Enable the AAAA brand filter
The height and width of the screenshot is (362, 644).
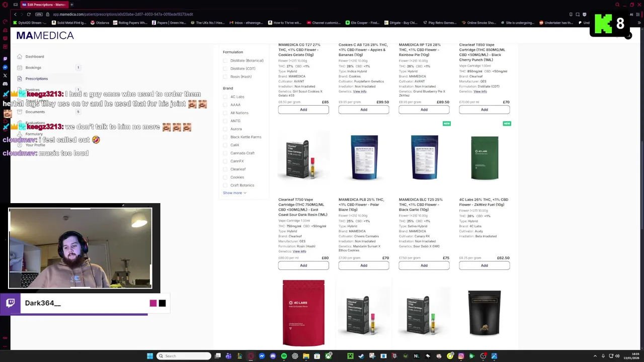[x=225, y=105]
